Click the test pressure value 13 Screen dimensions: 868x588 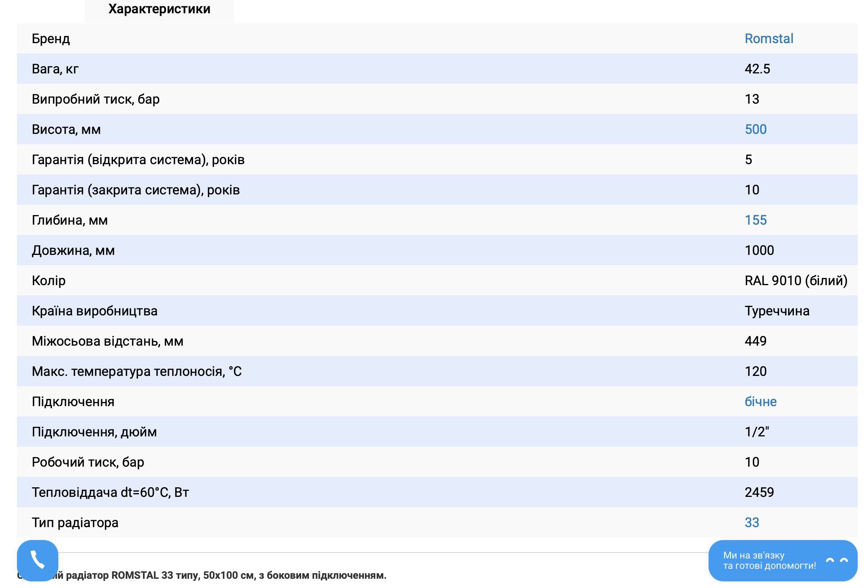[752, 99]
